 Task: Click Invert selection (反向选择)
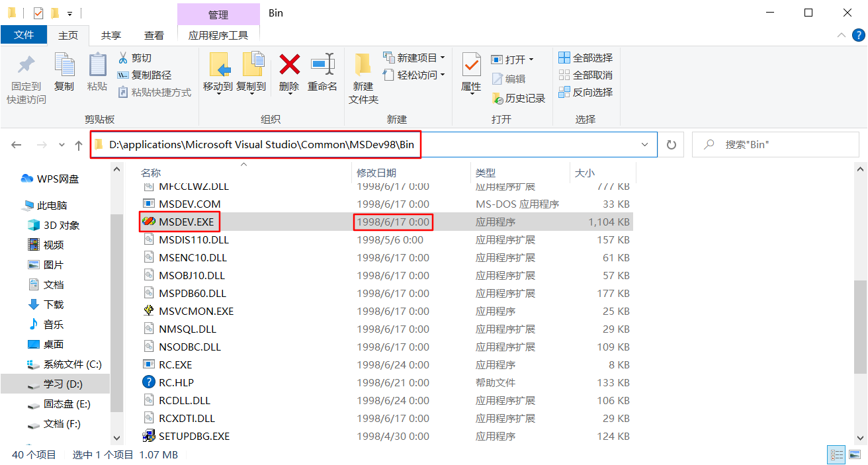[x=586, y=93]
